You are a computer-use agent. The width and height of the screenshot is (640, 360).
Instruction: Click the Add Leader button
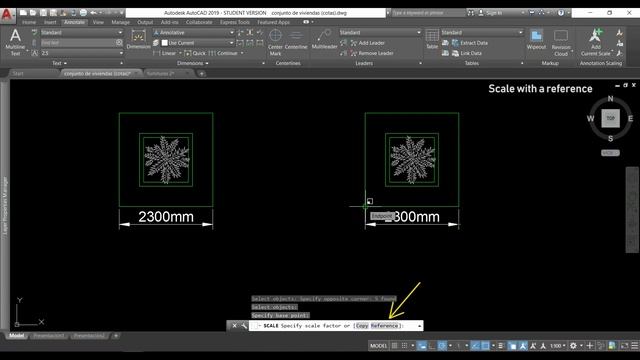click(x=368, y=43)
